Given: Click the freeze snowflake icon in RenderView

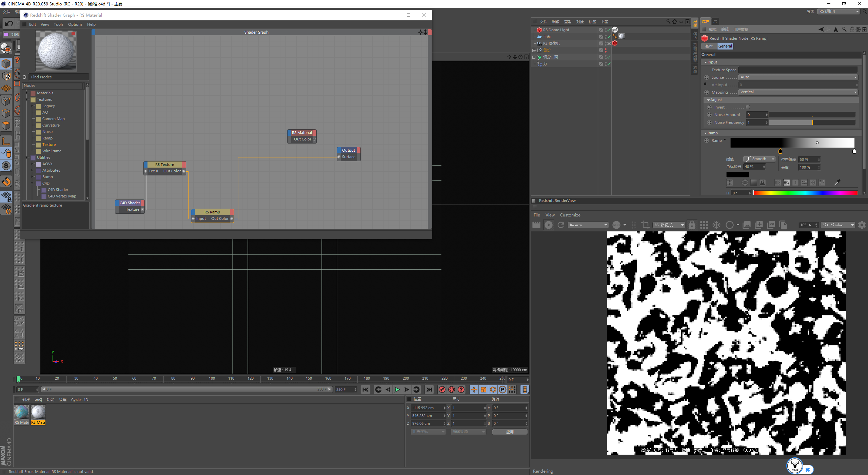Looking at the screenshot, I should coord(716,225).
